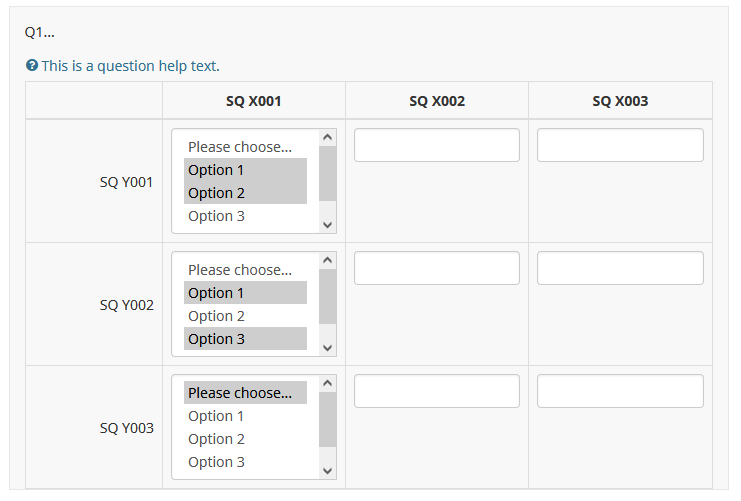Focus SQ Y002 input under SQ X002
The width and height of the screenshot is (741, 501).
[x=436, y=268]
